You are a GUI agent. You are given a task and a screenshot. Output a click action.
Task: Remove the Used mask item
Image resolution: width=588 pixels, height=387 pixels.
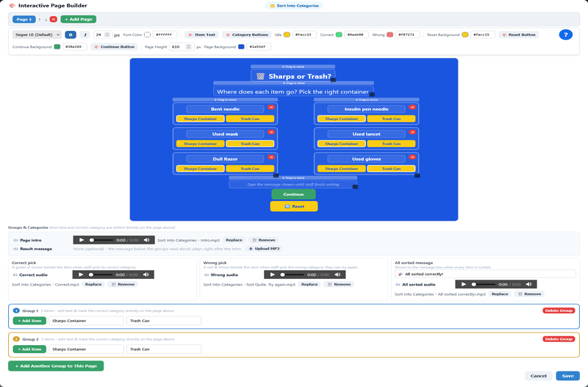click(x=271, y=132)
